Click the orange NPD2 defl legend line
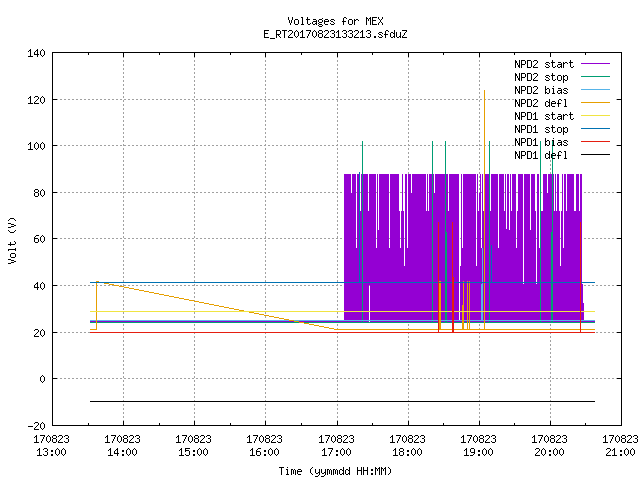The height and width of the screenshot is (480, 640). point(596,103)
